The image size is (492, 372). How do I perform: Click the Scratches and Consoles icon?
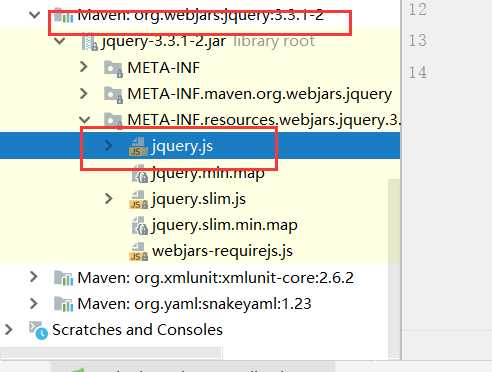click(x=38, y=330)
